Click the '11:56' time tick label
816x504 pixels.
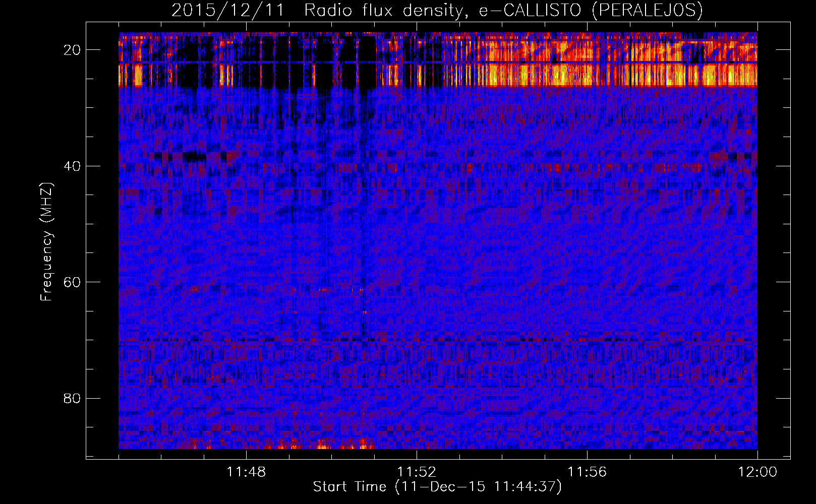587,472
